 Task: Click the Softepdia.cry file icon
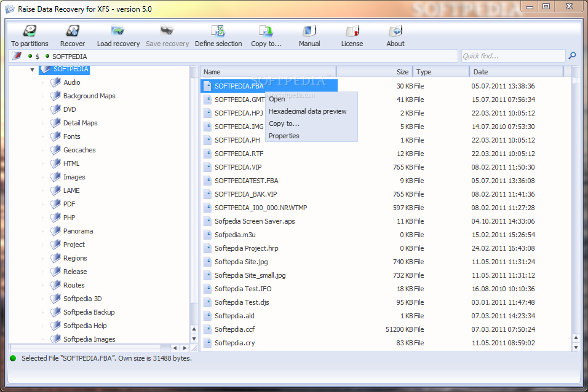pyautogui.click(x=207, y=342)
